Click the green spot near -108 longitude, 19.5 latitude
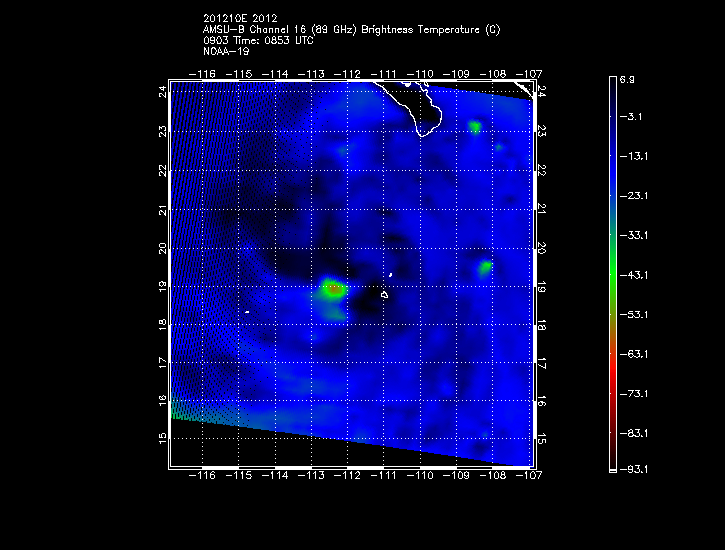Screen dimensions: 725x550 point(486,267)
